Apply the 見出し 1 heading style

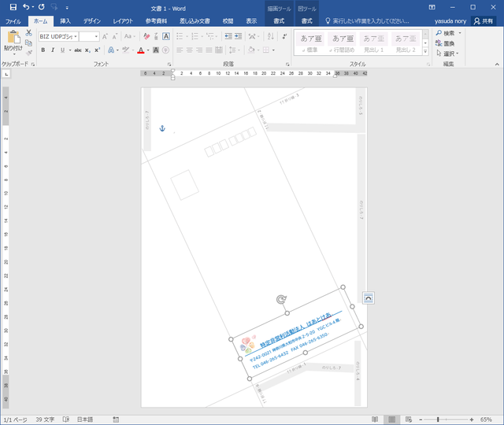click(374, 42)
